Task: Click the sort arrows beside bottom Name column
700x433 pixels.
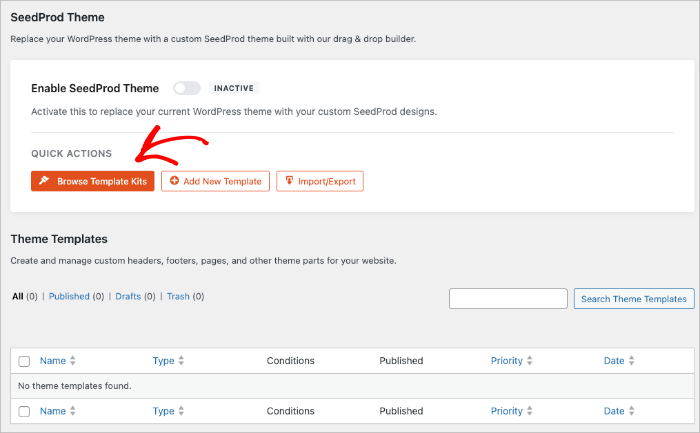Action: coord(73,411)
